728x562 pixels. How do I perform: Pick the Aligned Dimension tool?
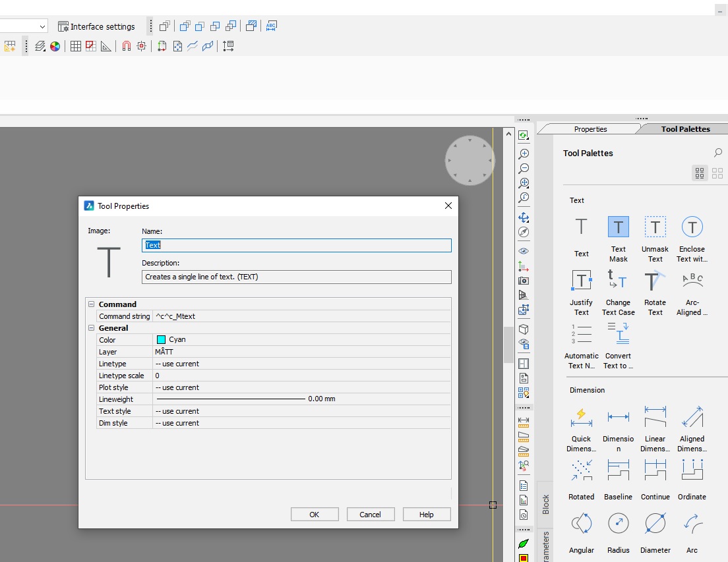[692, 417]
